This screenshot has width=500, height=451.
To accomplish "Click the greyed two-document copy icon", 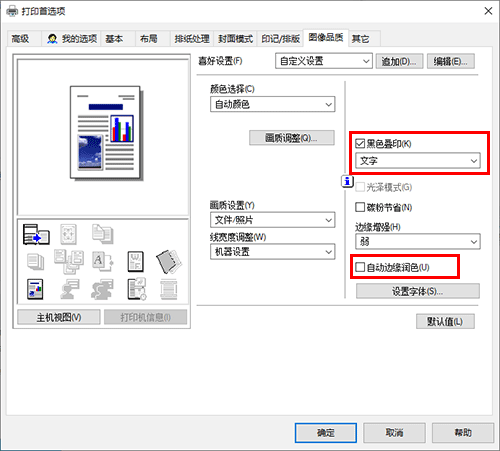I will (102, 233).
